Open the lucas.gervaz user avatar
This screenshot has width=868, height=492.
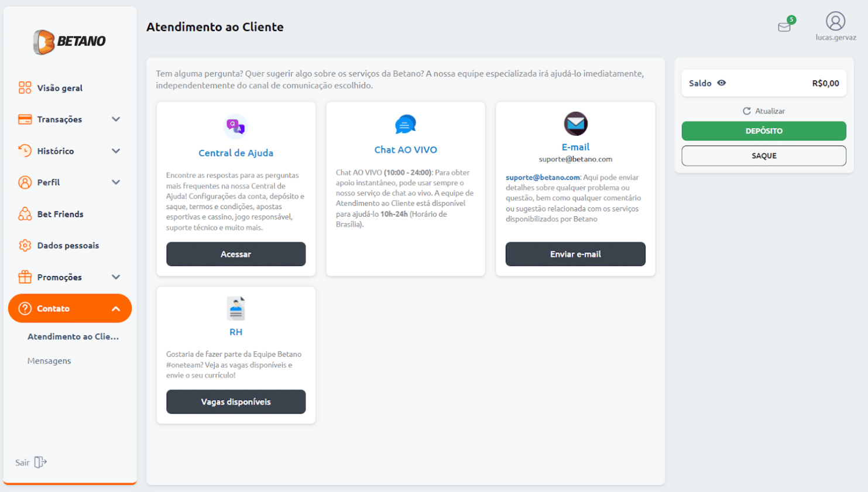coord(835,22)
